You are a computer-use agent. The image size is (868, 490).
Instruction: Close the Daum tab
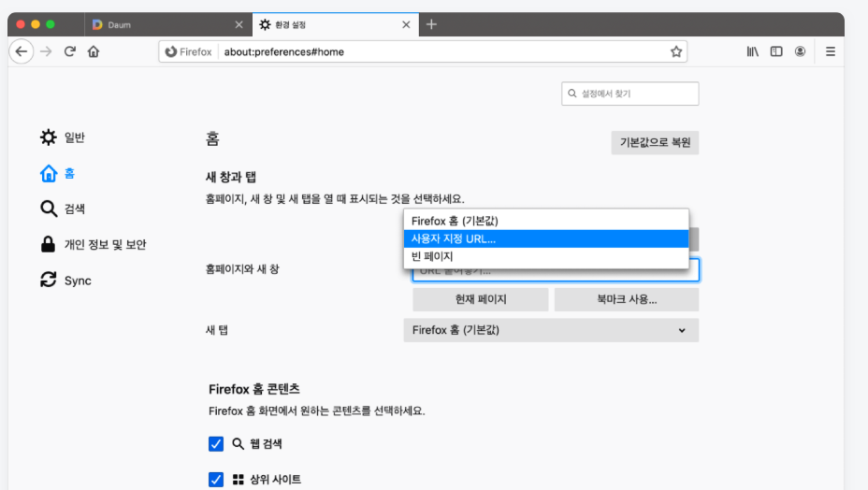pos(239,24)
